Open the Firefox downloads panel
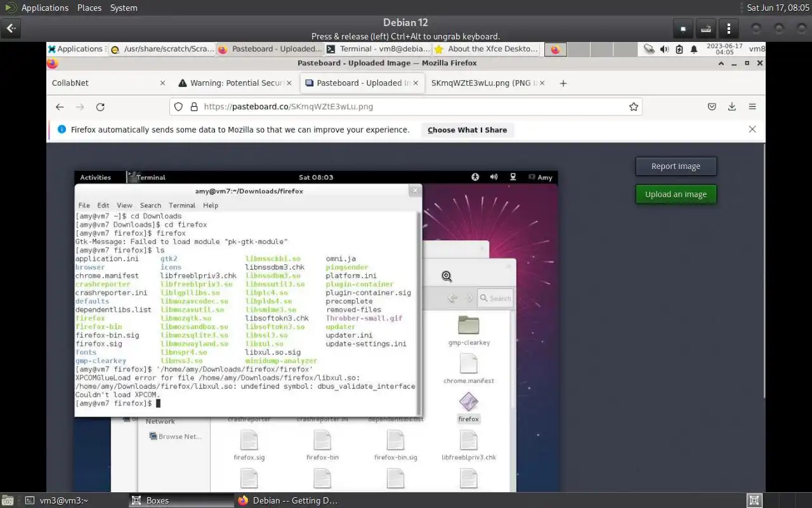 [732, 107]
